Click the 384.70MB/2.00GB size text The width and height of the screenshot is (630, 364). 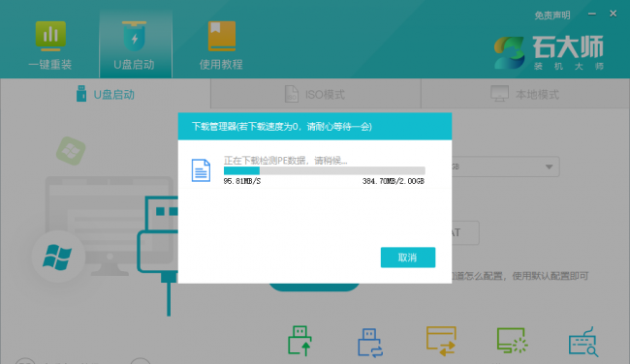pyautogui.click(x=394, y=181)
